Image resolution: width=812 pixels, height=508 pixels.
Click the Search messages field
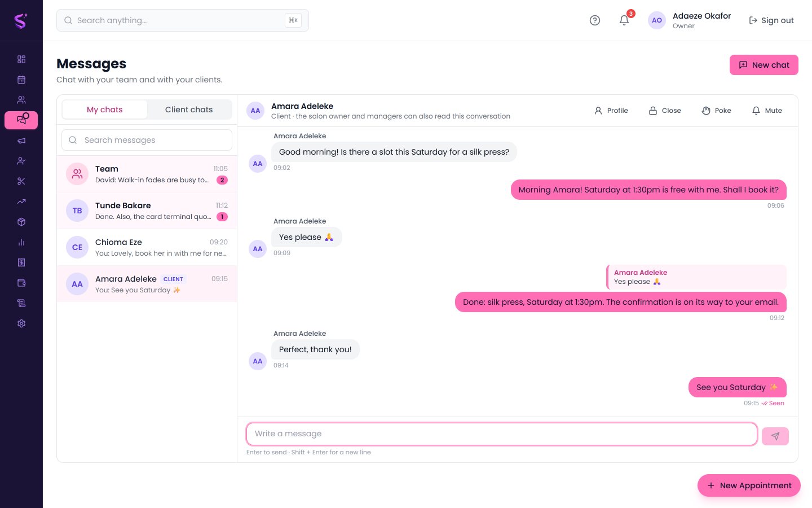click(x=147, y=140)
